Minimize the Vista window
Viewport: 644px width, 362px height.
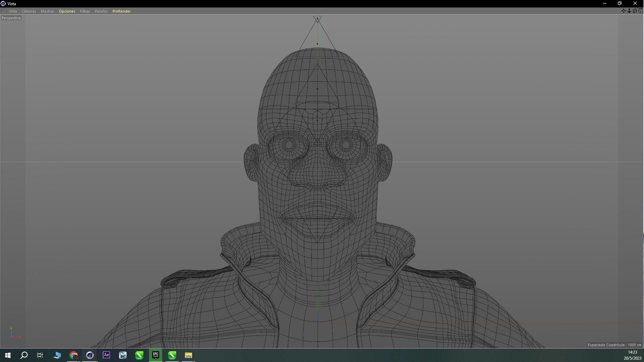point(604,3)
